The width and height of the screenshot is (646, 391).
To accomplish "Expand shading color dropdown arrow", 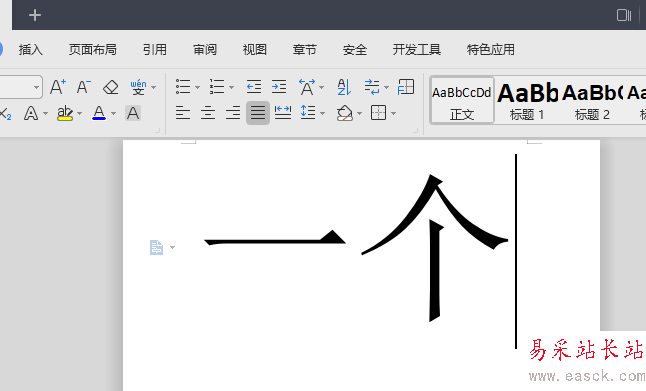I will 359,113.
